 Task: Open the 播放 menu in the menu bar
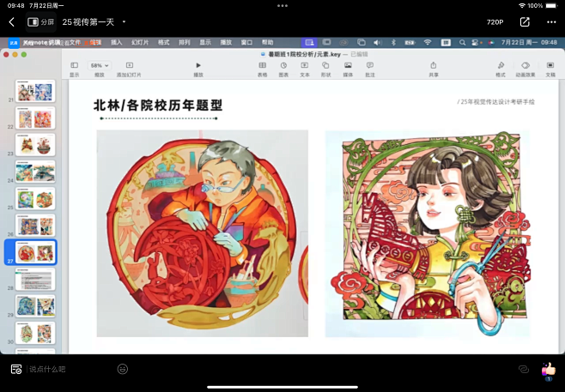tap(226, 43)
